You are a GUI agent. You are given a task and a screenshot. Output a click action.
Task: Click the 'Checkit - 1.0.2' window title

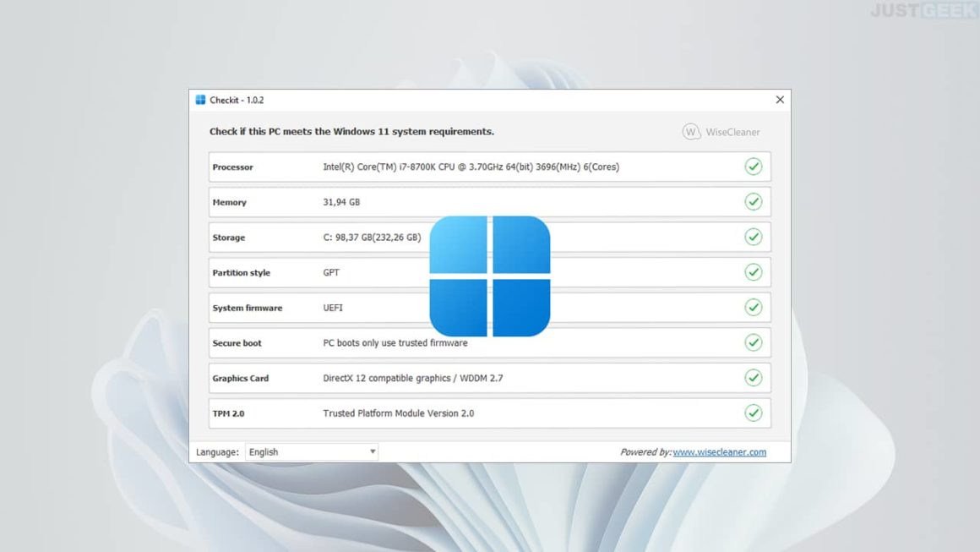click(x=237, y=100)
